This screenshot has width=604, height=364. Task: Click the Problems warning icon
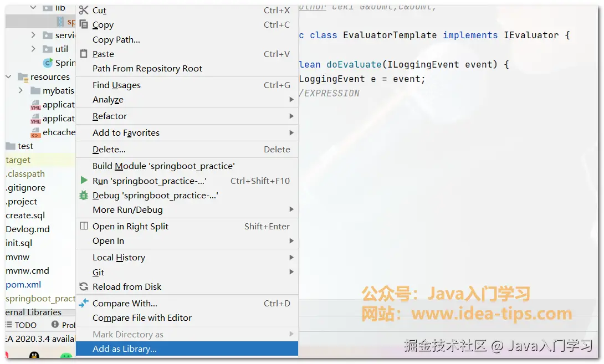pos(55,324)
